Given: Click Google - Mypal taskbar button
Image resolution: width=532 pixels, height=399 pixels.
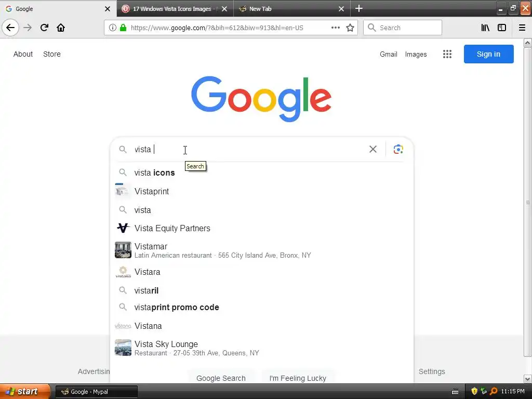Looking at the screenshot, I should [96, 392].
